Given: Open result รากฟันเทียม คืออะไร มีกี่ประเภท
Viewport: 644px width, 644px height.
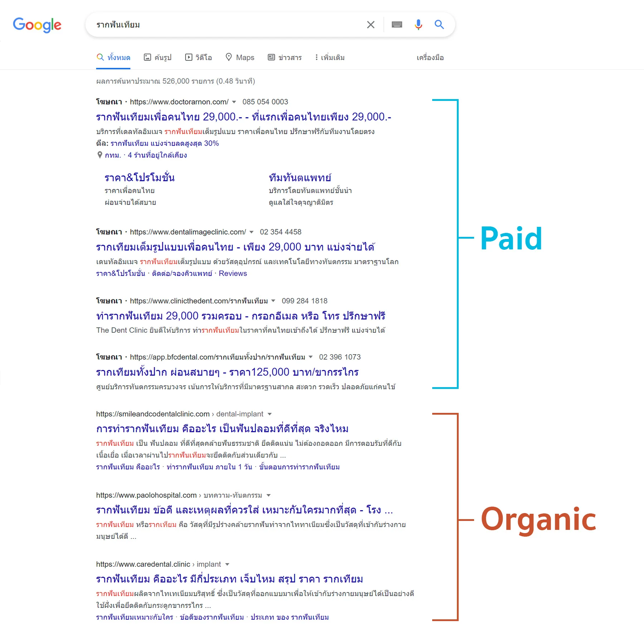Looking at the screenshot, I should (229, 579).
